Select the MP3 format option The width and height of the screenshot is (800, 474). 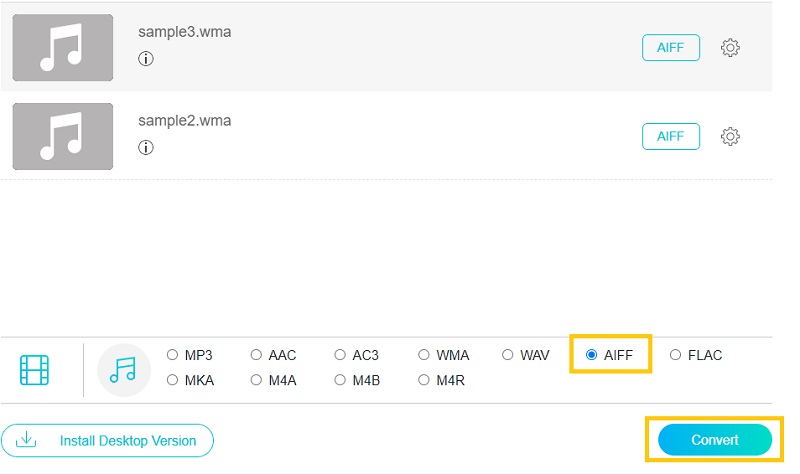tap(173, 355)
